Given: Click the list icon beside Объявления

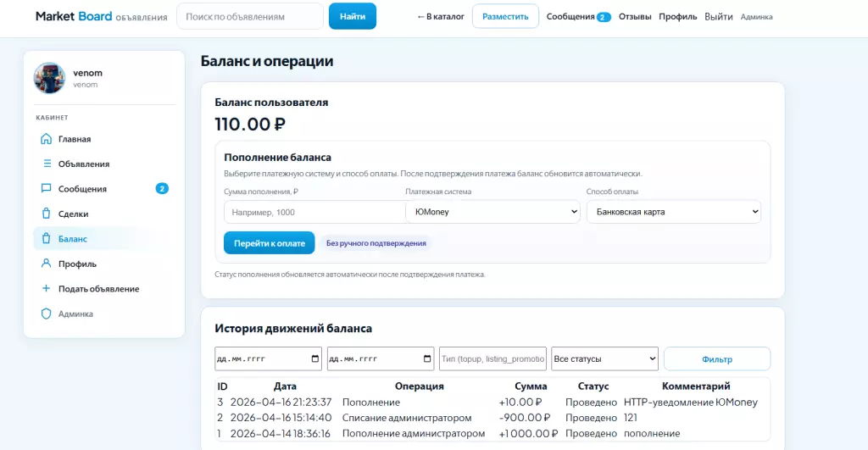Looking at the screenshot, I should pyautogui.click(x=47, y=164).
